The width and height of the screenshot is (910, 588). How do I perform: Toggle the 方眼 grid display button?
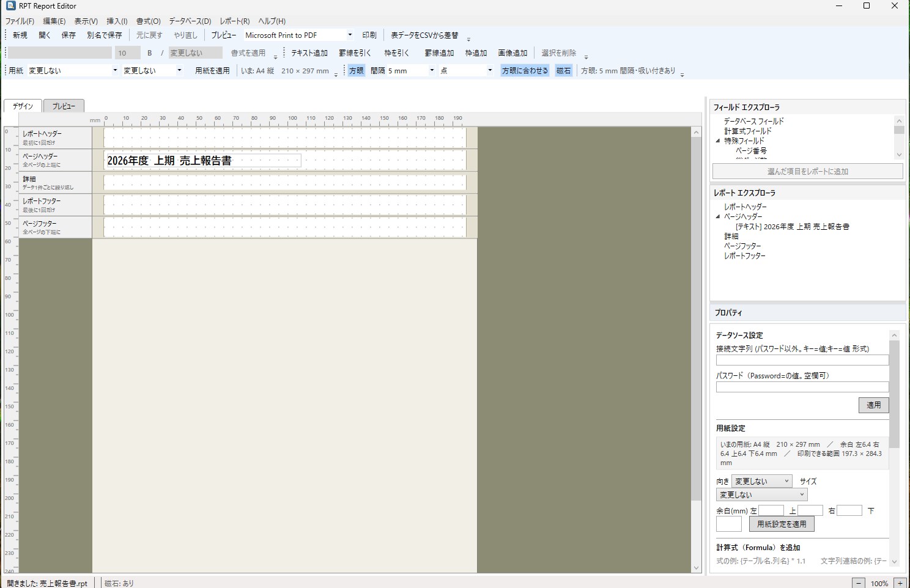(357, 71)
